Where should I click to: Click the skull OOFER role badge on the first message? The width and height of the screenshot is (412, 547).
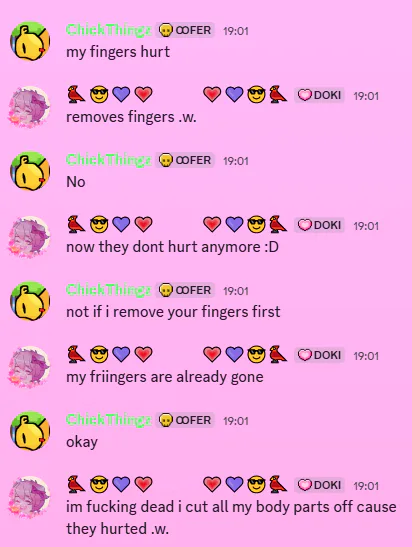coord(185,30)
